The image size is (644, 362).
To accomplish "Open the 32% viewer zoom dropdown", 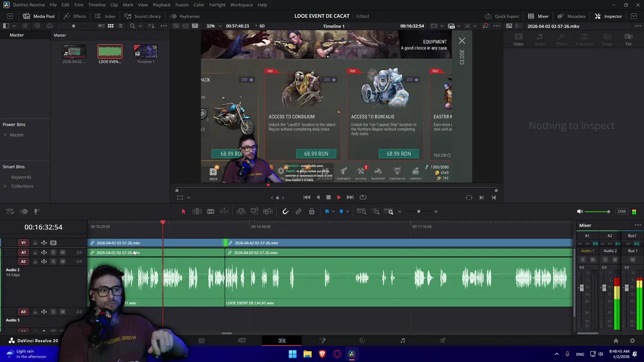I will coord(214,26).
